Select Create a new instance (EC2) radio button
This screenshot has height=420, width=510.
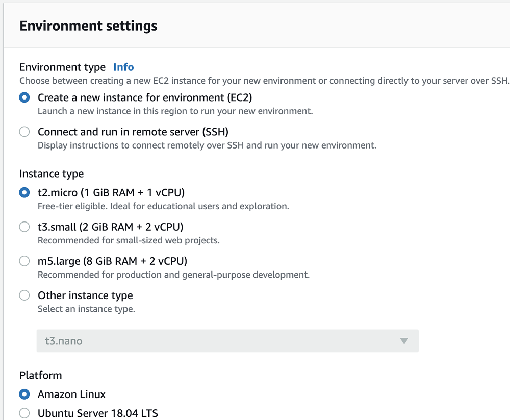coord(24,97)
